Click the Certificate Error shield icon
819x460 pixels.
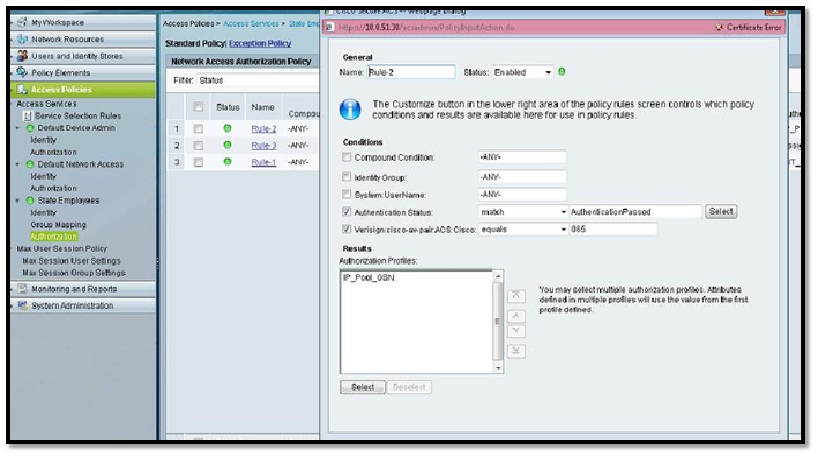coord(719,27)
